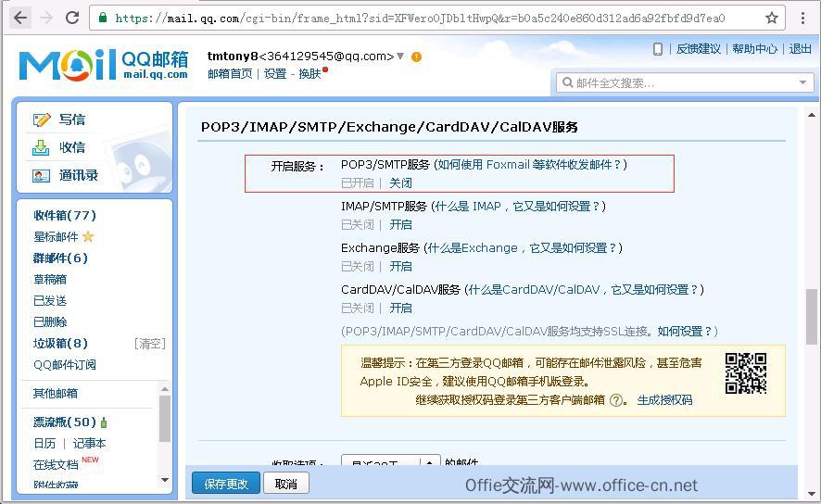The image size is (821, 504).
Task: Open the Foxmail usage help link
Action: pyautogui.click(x=529, y=165)
